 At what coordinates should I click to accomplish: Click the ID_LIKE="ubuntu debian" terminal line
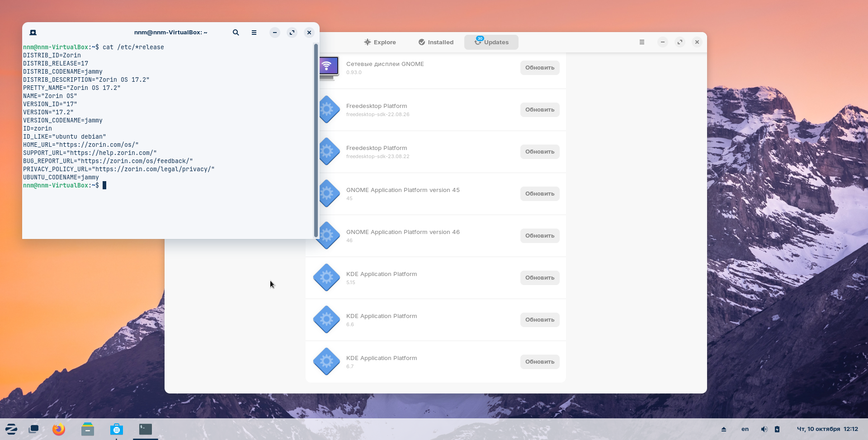coord(65,136)
